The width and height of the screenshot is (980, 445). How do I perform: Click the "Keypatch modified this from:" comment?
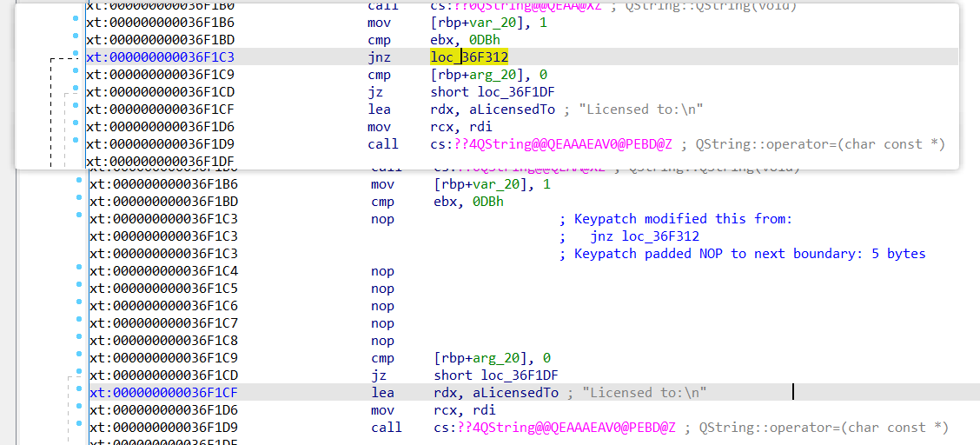tap(683, 219)
